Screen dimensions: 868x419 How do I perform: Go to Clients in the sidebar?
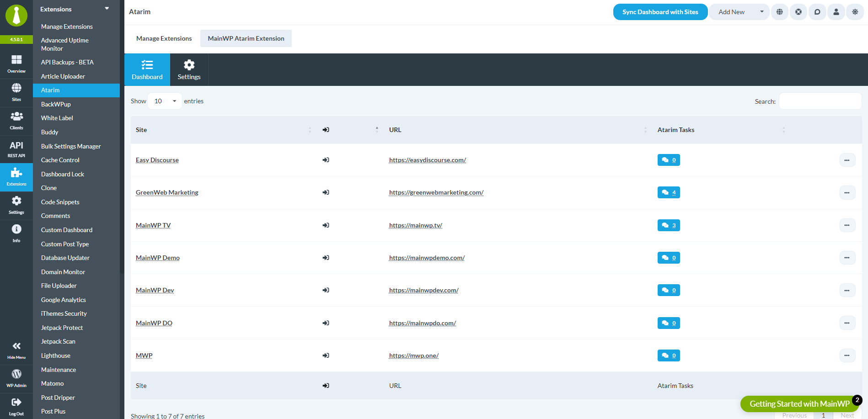click(x=16, y=121)
